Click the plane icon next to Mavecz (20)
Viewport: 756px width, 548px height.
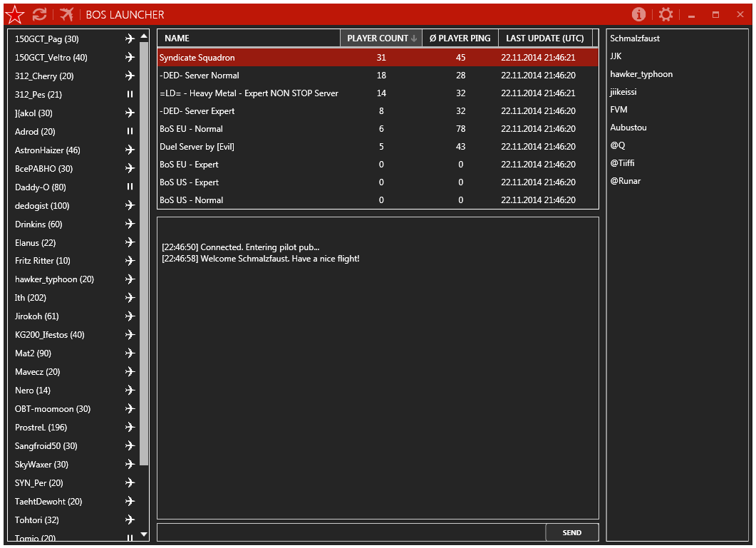(x=130, y=371)
